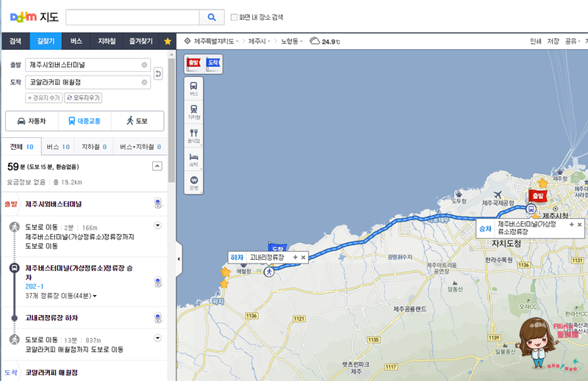The width and height of the screenshot is (588, 381).
Task: Click the 모두지우기 button
Action: pyautogui.click(x=83, y=98)
